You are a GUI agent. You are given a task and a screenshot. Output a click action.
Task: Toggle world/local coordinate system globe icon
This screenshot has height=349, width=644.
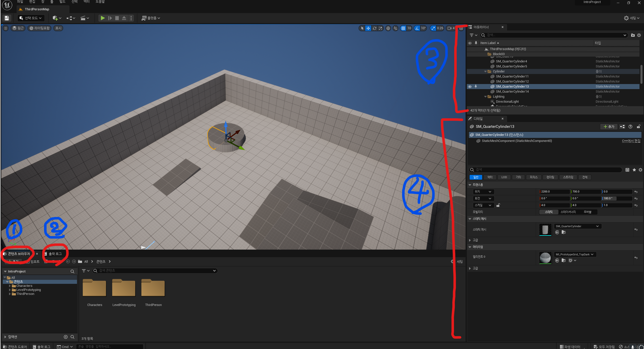388,28
